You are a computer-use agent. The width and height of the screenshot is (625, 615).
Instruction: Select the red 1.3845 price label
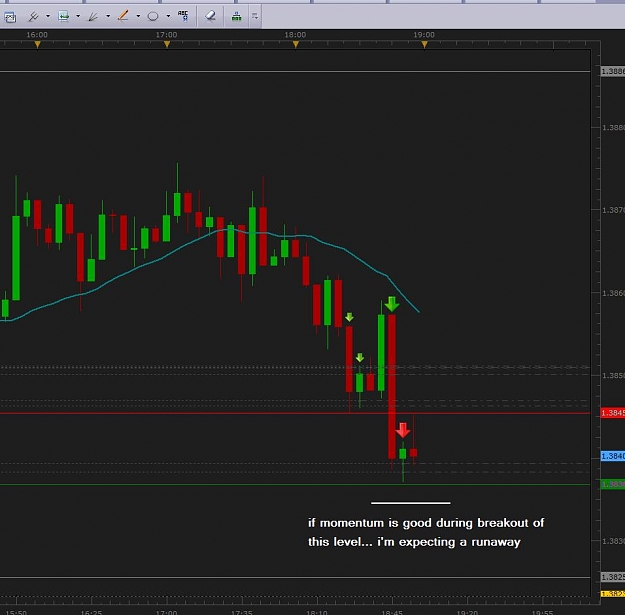coord(613,413)
